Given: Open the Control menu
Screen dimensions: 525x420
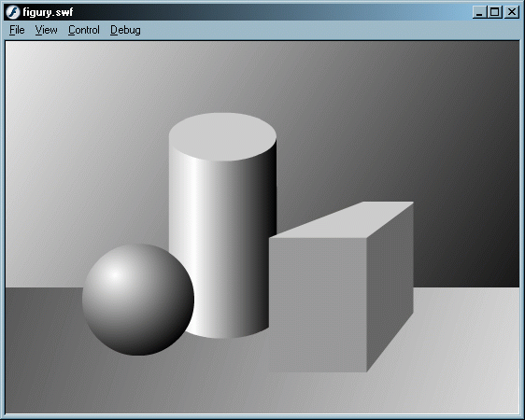Looking at the screenshot, I should 84,30.
